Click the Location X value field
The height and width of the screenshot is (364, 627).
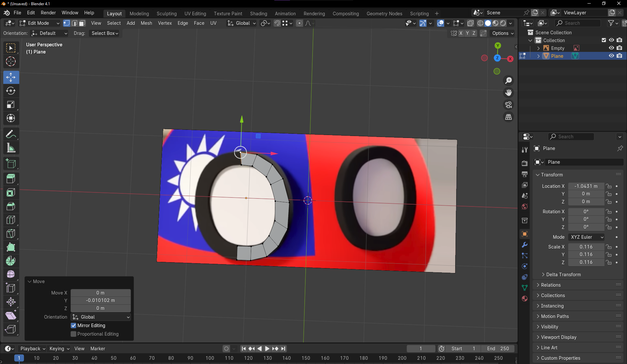586,186
